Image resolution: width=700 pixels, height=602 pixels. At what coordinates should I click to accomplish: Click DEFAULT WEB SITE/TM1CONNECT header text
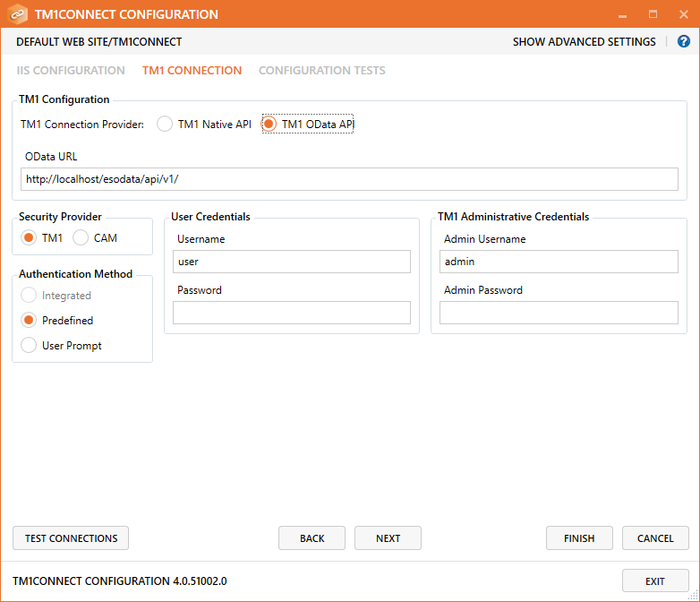(x=99, y=42)
